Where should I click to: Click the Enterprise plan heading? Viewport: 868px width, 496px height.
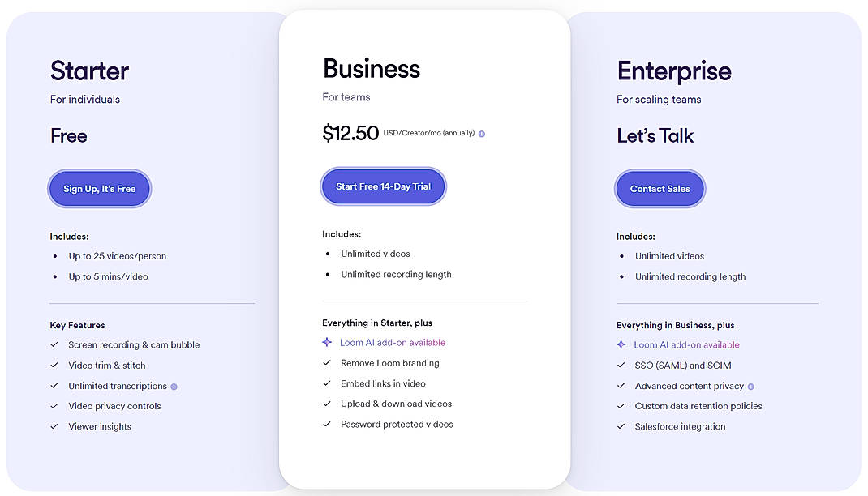(x=674, y=71)
